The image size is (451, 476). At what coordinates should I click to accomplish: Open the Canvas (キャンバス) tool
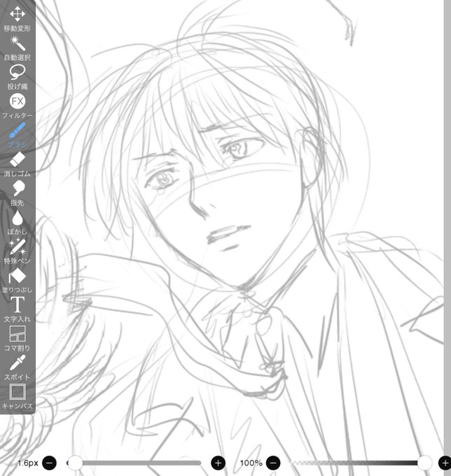[x=18, y=396]
